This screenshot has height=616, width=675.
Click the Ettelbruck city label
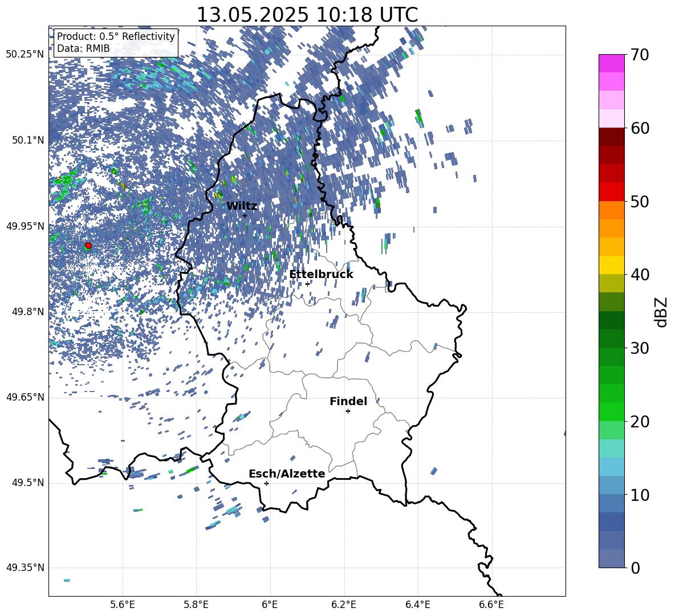click(321, 275)
